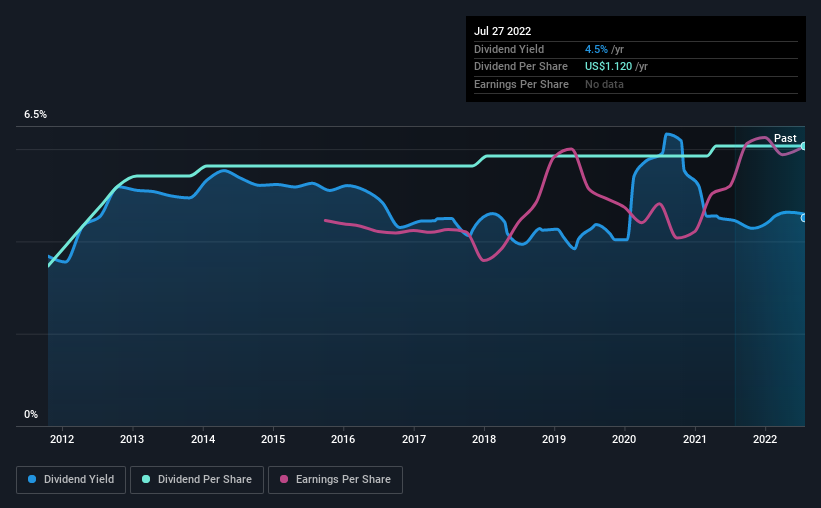Click the 4.5% dividend yield value in tooltip
Image resolution: width=821 pixels, height=508 pixels.
pos(596,49)
